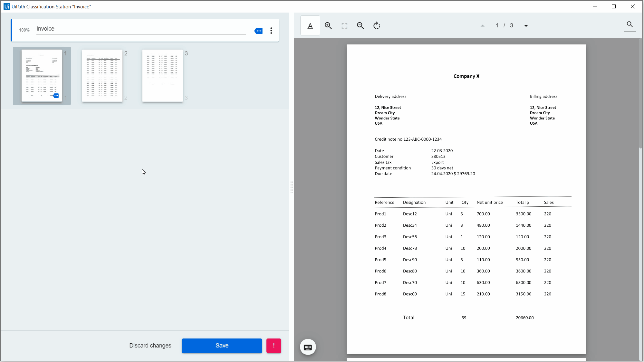Click the Delivery address label

[390, 96]
